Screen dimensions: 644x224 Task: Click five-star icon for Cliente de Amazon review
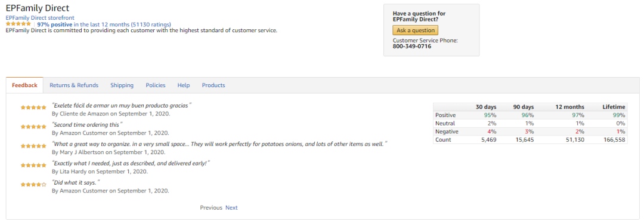(x=33, y=107)
